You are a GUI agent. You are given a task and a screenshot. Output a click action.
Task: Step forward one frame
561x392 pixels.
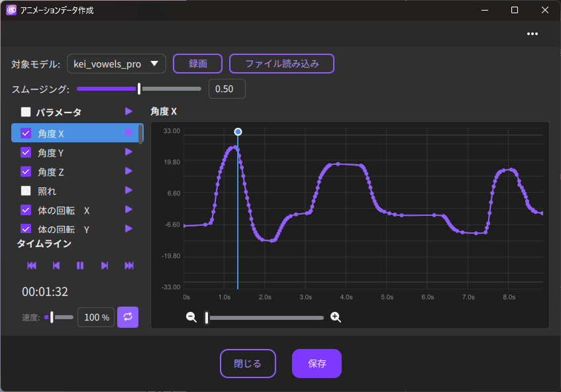pyautogui.click(x=105, y=266)
